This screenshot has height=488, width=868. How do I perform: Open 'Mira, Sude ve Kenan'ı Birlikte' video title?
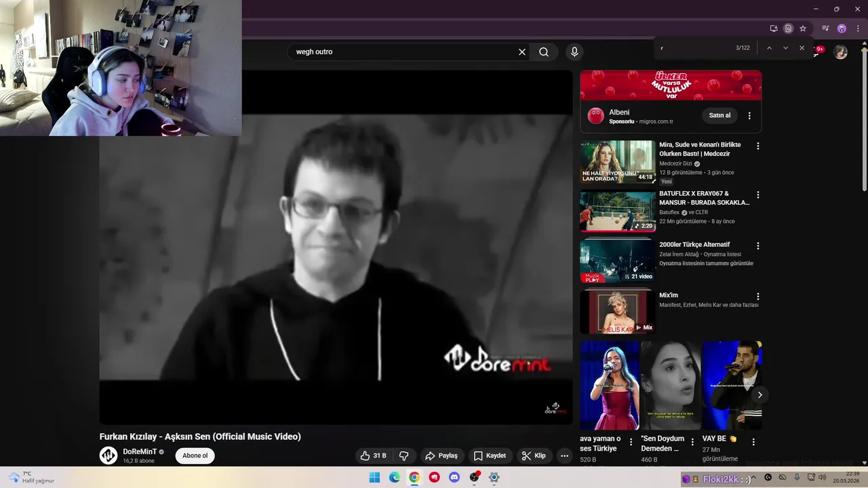pyautogui.click(x=700, y=149)
